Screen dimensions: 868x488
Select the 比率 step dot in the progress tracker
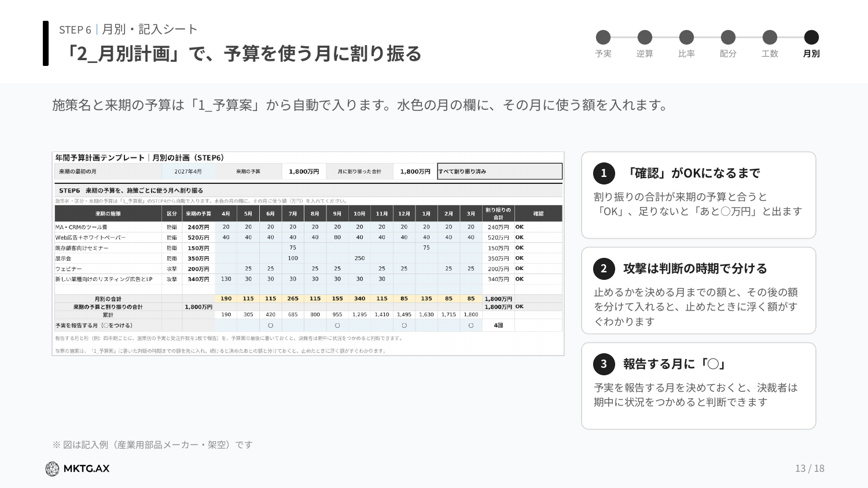tap(687, 38)
